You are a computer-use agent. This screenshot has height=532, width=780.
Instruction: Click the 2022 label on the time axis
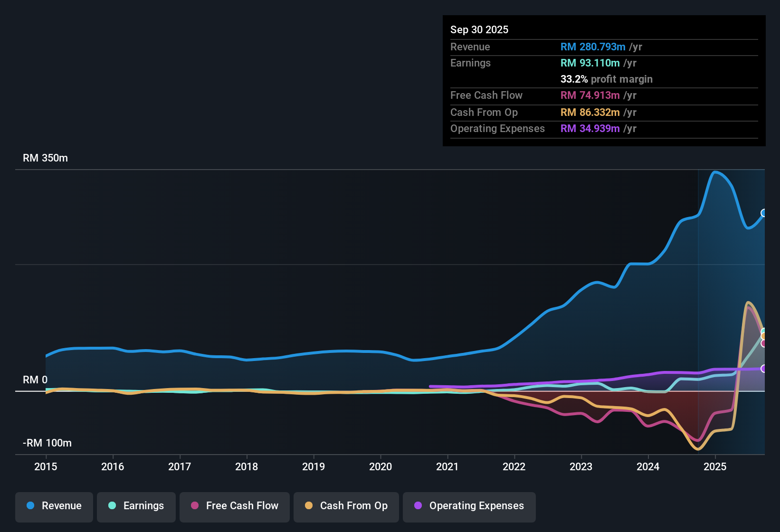click(514, 467)
